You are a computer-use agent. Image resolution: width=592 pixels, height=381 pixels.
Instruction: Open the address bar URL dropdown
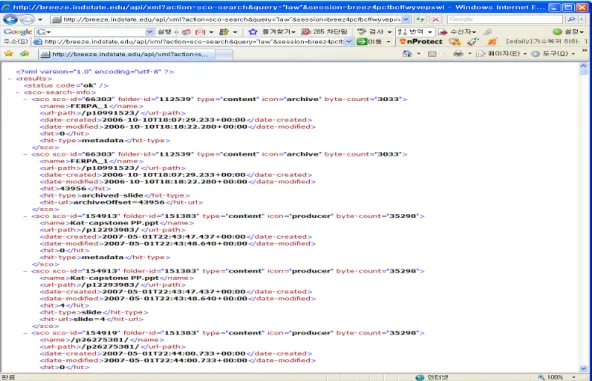point(405,19)
